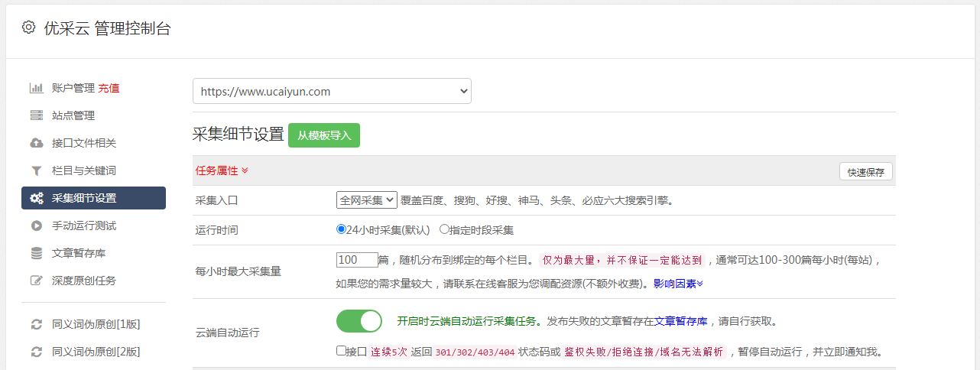Select the 24小时采集(默认) radio button
The image size is (980, 370).
pos(342,229)
